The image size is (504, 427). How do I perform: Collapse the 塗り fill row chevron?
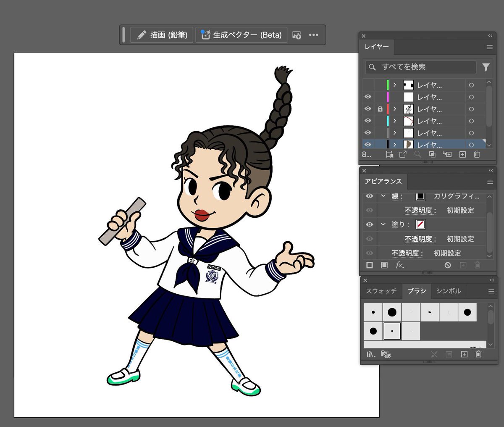click(x=383, y=224)
